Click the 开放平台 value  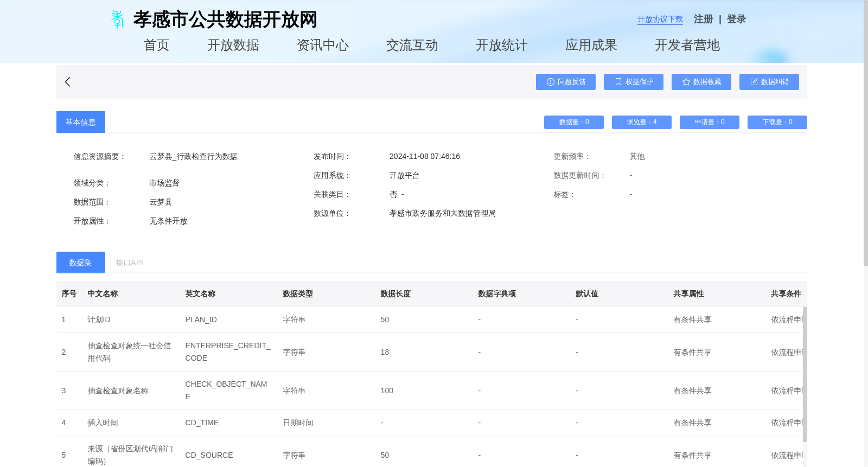[x=404, y=175]
